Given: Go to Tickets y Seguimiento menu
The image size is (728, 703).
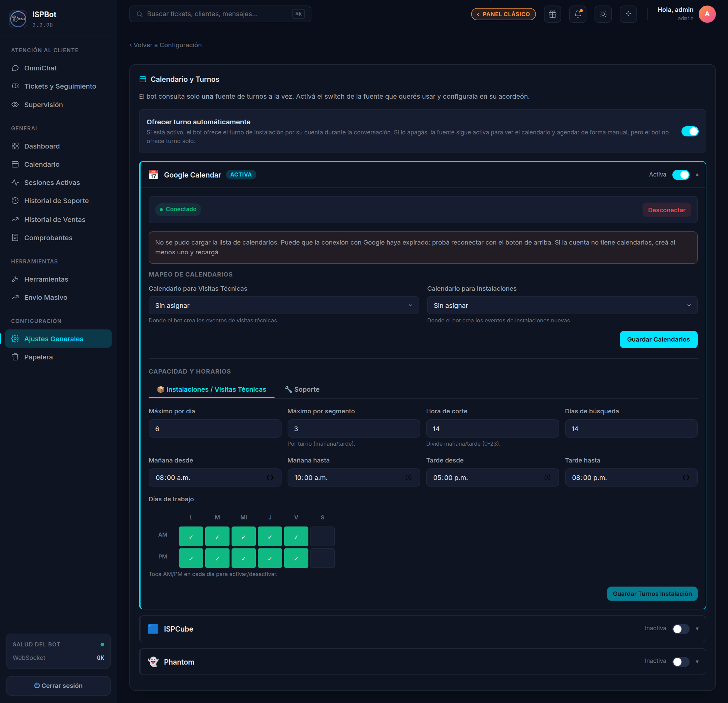Looking at the screenshot, I should 58,86.
